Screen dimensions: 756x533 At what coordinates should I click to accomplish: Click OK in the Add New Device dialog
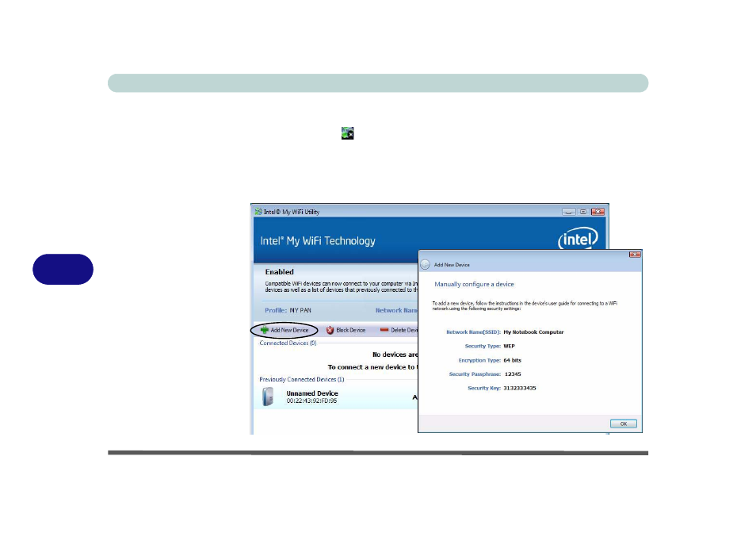[624, 424]
